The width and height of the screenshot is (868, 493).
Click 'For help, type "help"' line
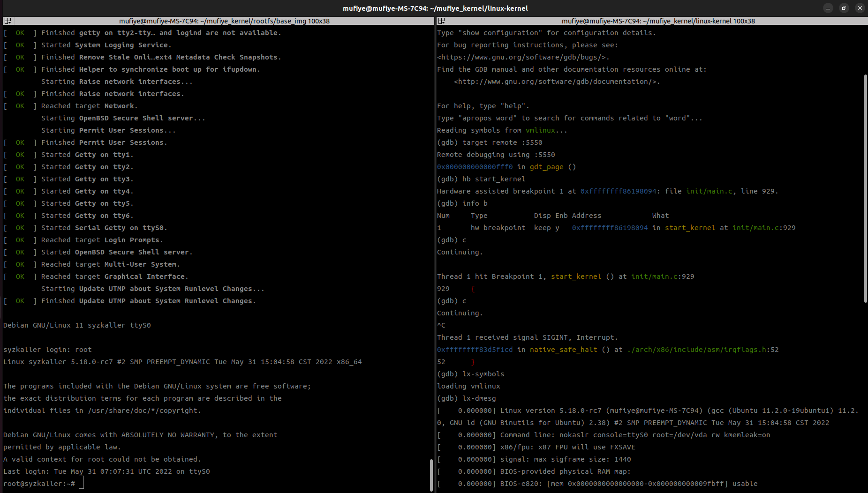point(483,106)
